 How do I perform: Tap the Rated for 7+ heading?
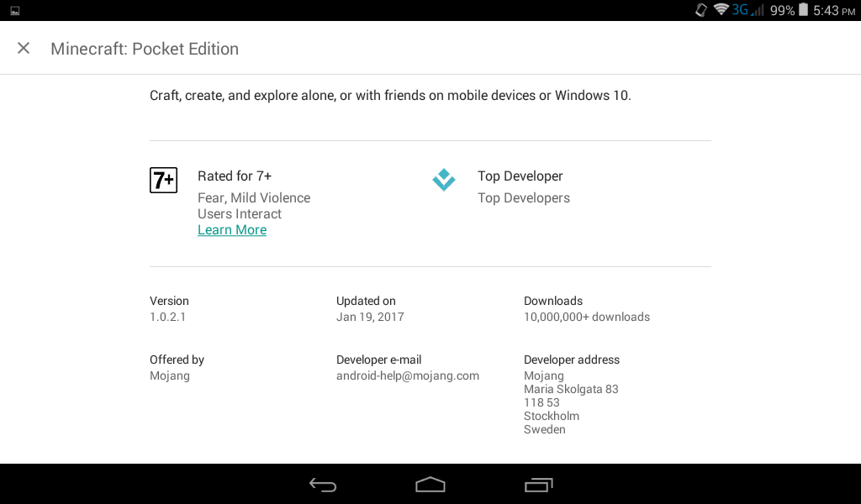point(235,176)
